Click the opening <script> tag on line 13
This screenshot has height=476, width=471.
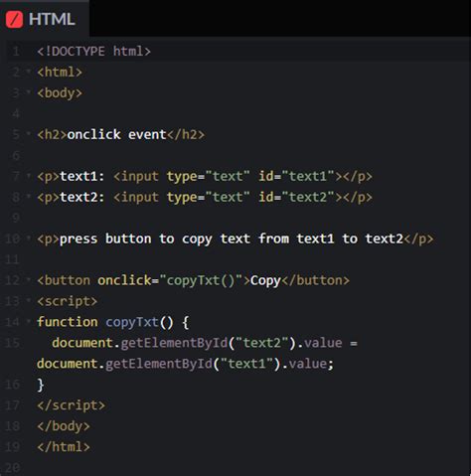point(68,302)
